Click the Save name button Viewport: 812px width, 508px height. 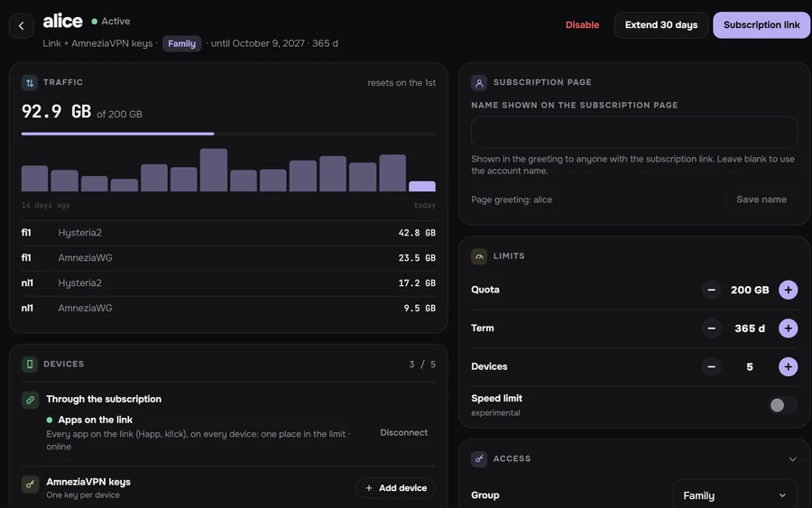click(x=761, y=199)
